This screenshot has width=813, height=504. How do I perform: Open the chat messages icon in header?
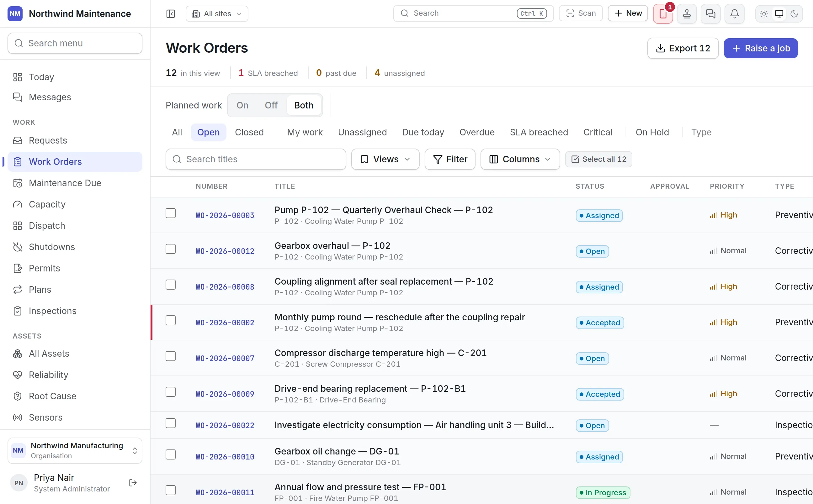(711, 14)
